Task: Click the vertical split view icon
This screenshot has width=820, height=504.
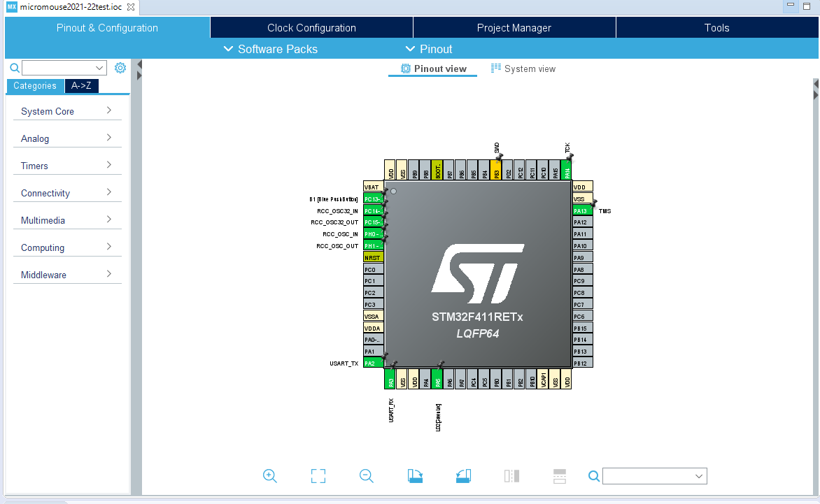Action: point(511,476)
